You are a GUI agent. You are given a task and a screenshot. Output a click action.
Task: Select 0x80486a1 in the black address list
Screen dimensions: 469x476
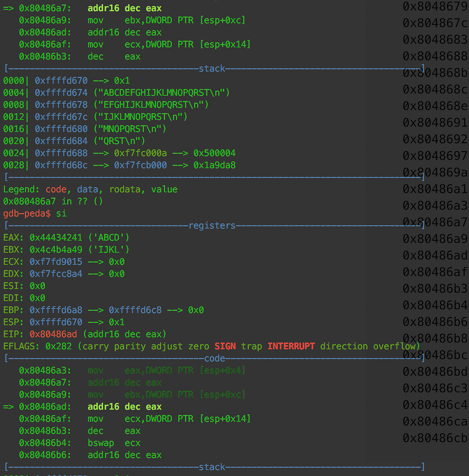[x=435, y=189]
